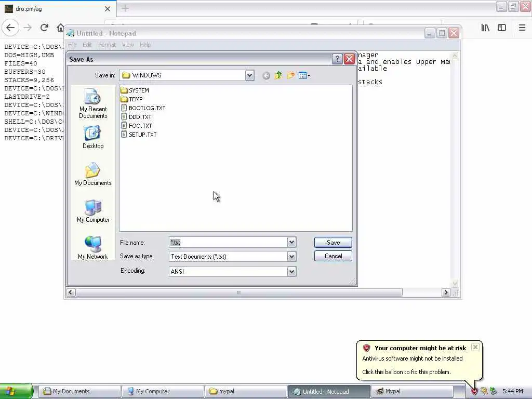Select SETUP.TXT file
Screen dimensions: 532x399
139,135
